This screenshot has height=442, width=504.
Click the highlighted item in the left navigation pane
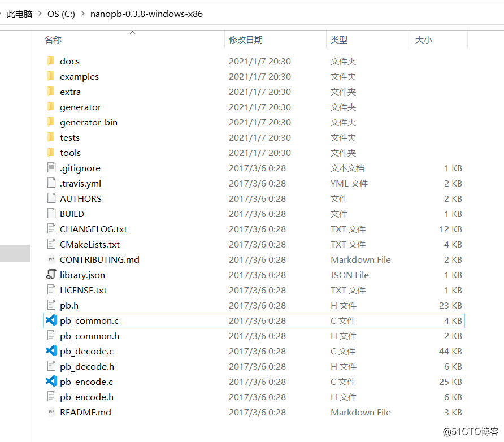(15, 254)
